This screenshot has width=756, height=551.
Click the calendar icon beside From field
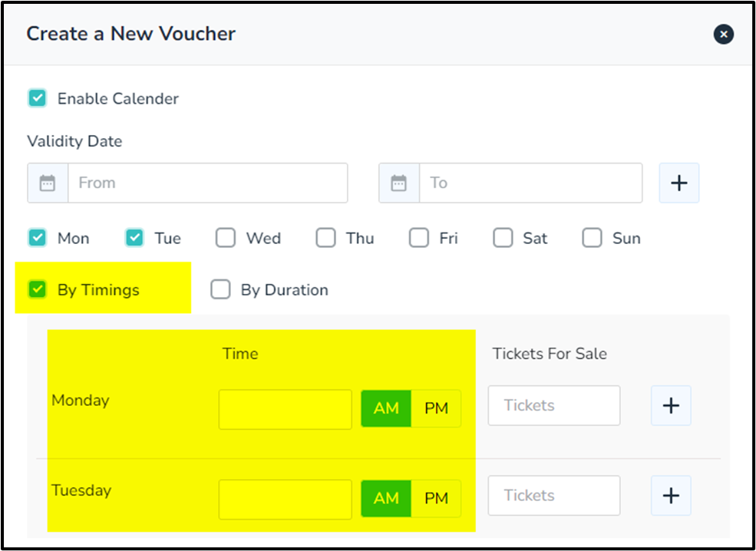tap(48, 183)
